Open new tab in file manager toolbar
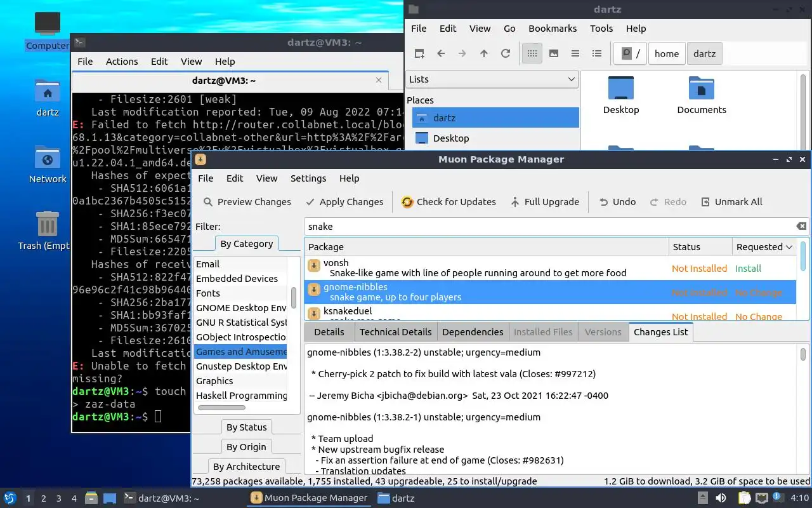 [x=419, y=54]
